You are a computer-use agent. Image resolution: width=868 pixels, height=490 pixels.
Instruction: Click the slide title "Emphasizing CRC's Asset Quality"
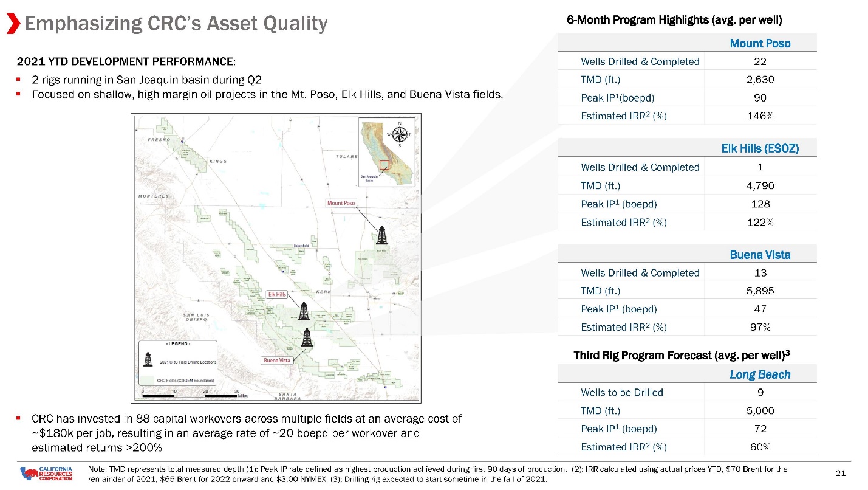(176, 24)
